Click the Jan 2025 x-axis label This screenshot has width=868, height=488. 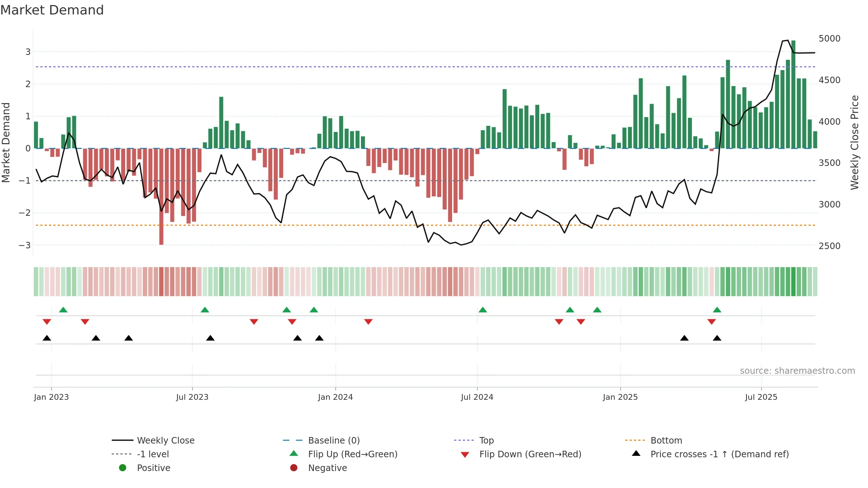coord(621,397)
